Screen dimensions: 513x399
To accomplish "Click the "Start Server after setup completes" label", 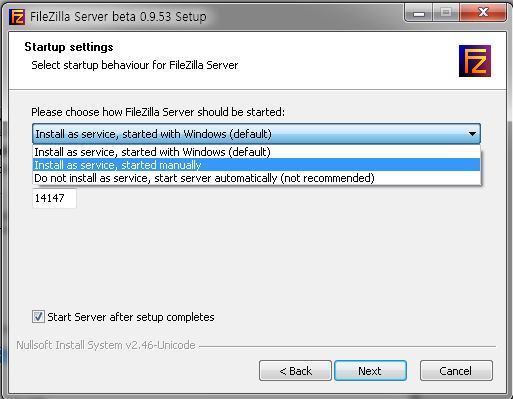I will point(131,317).
